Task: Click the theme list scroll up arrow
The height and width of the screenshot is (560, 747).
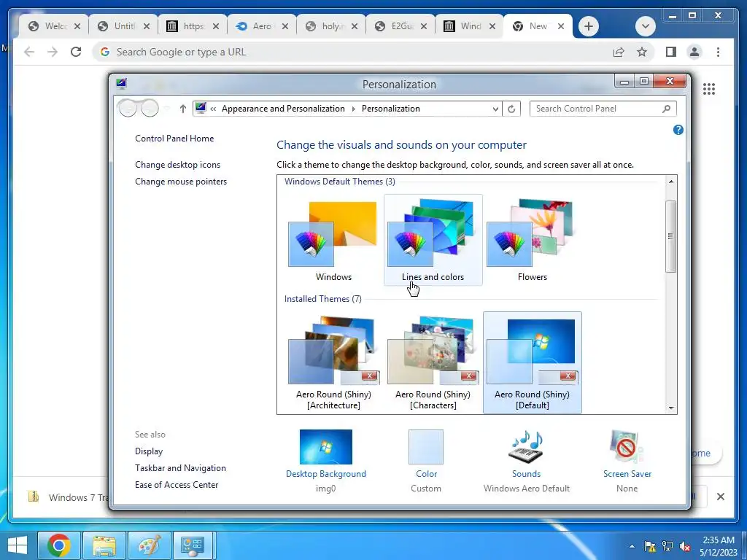Action: [x=671, y=182]
